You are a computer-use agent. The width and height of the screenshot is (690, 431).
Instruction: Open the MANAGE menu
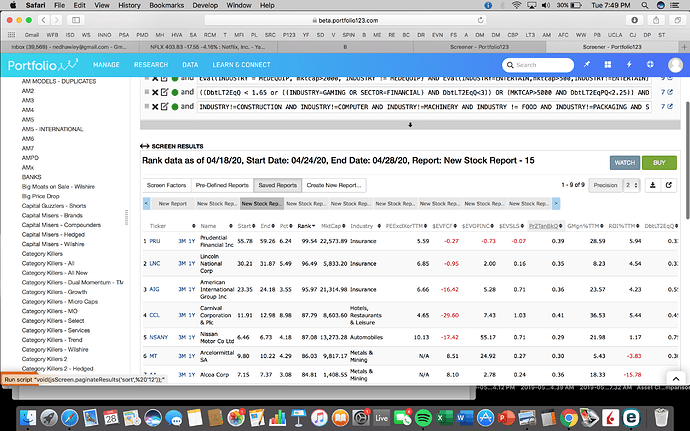(106, 65)
